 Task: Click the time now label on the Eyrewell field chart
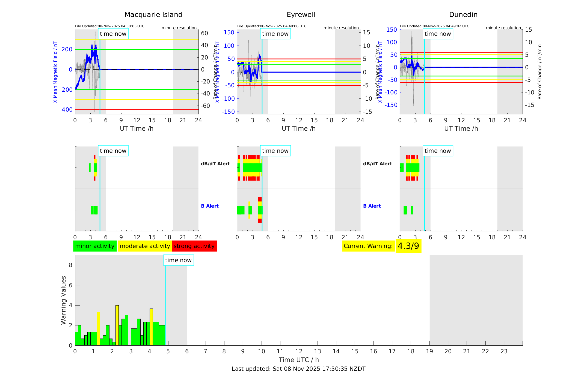[x=275, y=34]
